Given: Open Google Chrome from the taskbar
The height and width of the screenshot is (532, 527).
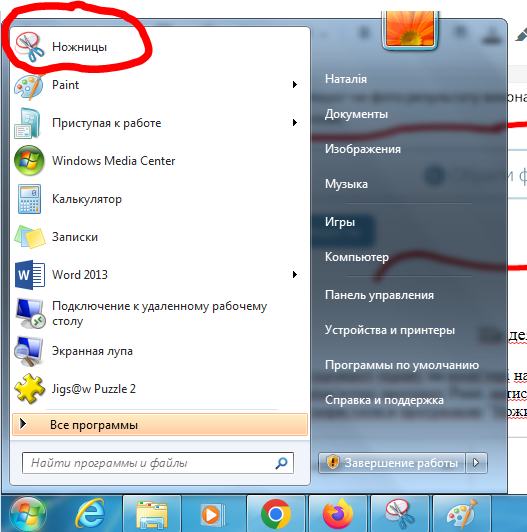Looking at the screenshot, I should coord(276,514).
